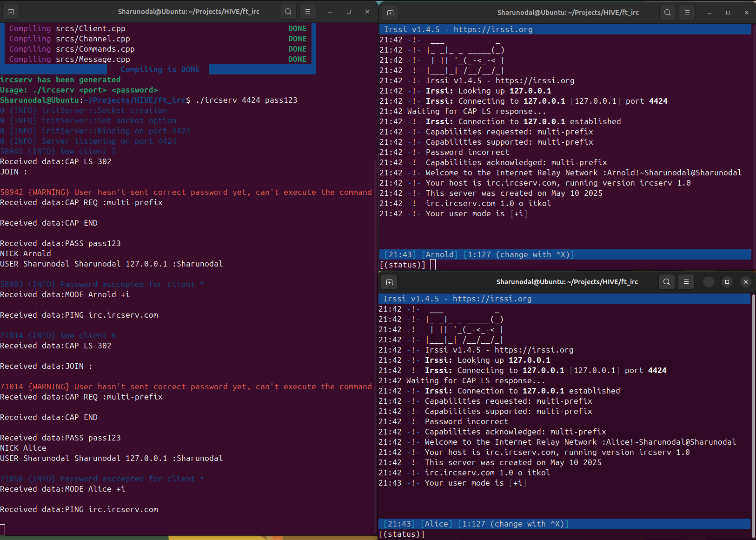Close the Arnold irssi terminal window
This screenshot has width=756, height=540.
[747, 13]
